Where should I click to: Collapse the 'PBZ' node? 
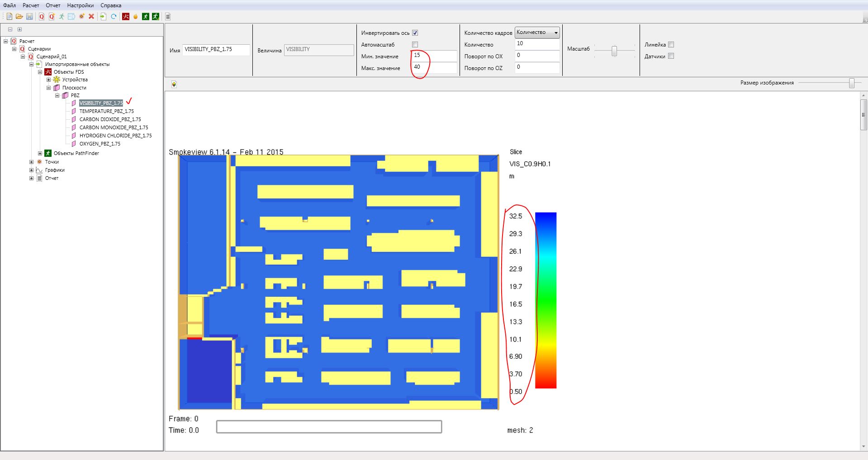tap(57, 95)
